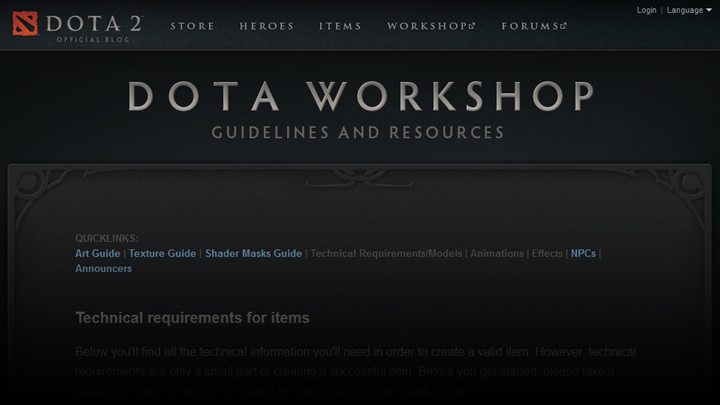The image size is (720, 405).
Task: Click the QUICKLINKS label
Action: coord(107,238)
